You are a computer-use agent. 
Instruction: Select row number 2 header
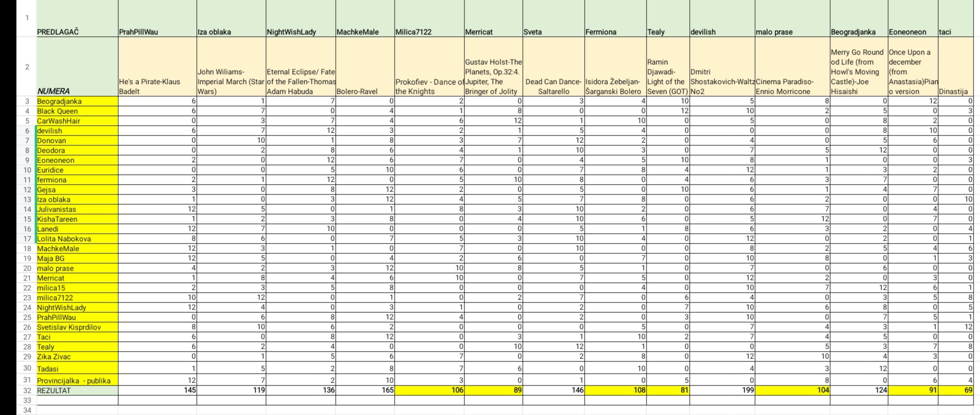click(27, 67)
